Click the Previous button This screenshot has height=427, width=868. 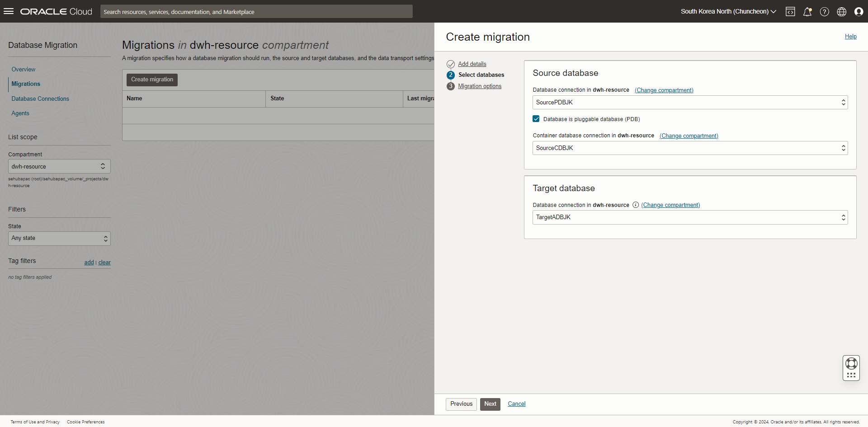(461, 404)
